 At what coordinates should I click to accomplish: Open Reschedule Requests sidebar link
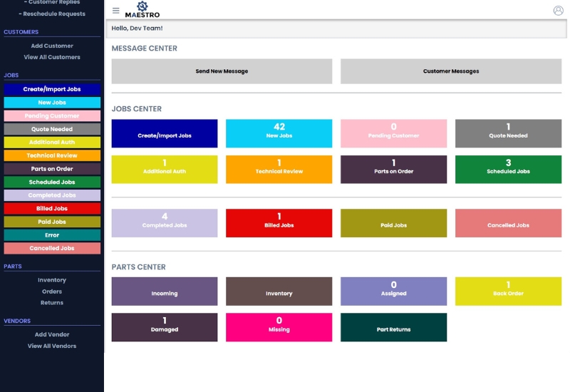(x=52, y=14)
